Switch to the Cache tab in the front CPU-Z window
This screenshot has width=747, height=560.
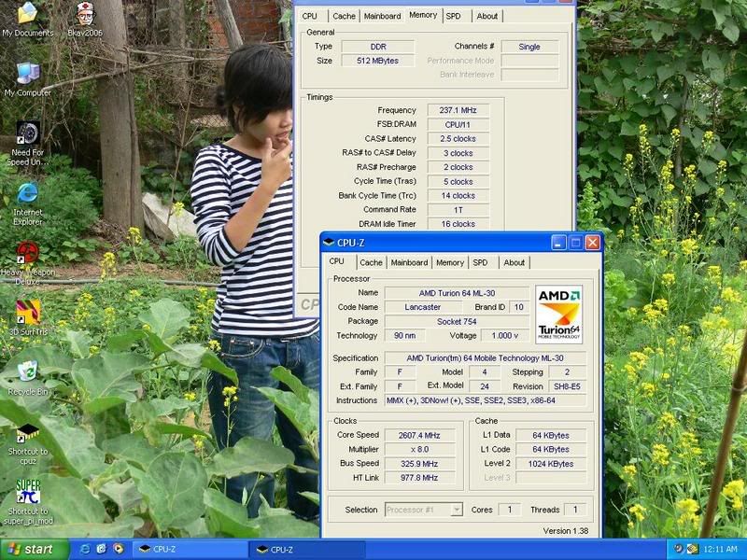point(371,262)
